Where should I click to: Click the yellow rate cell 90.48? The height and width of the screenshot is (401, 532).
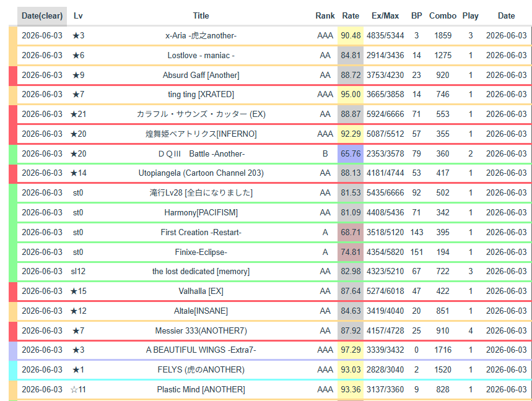click(351, 36)
